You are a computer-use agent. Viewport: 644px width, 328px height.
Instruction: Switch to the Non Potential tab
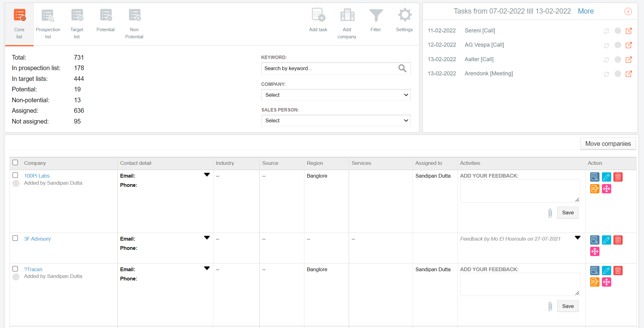point(134,24)
